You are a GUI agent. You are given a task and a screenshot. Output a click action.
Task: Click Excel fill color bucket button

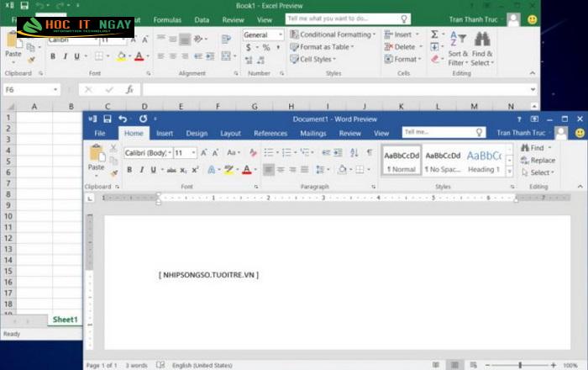(121, 56)
